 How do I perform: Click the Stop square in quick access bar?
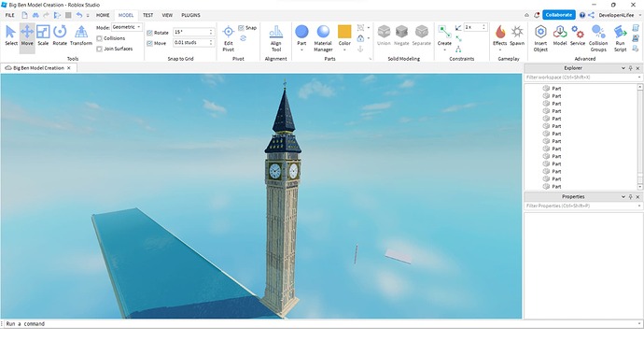pyautogui.click(x=68, y=15)
